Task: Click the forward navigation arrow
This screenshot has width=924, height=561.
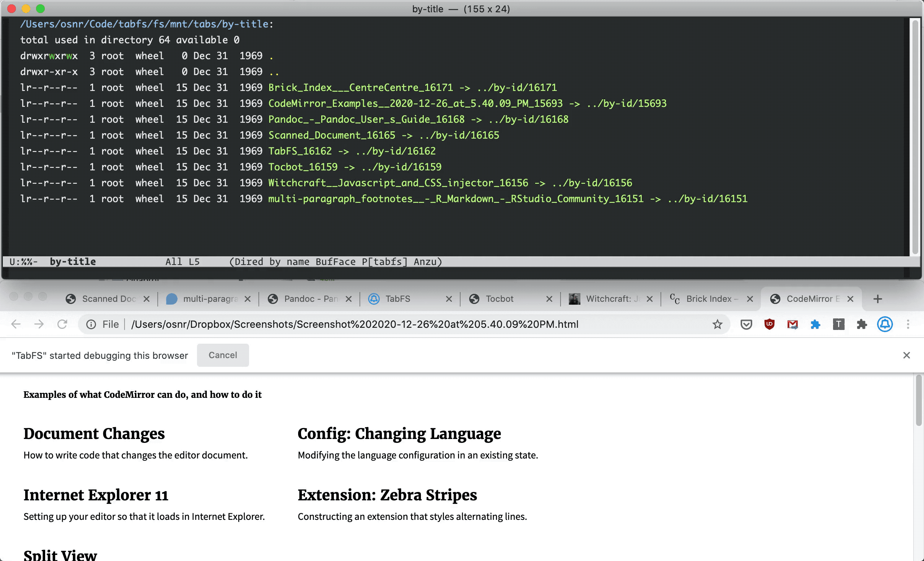Action: coord(38,324)
